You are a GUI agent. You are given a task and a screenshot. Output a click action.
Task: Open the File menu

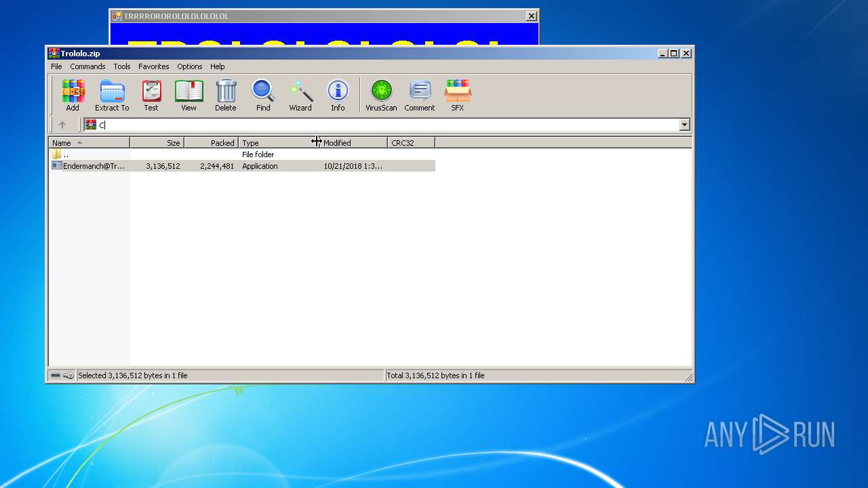click(56, 66)
